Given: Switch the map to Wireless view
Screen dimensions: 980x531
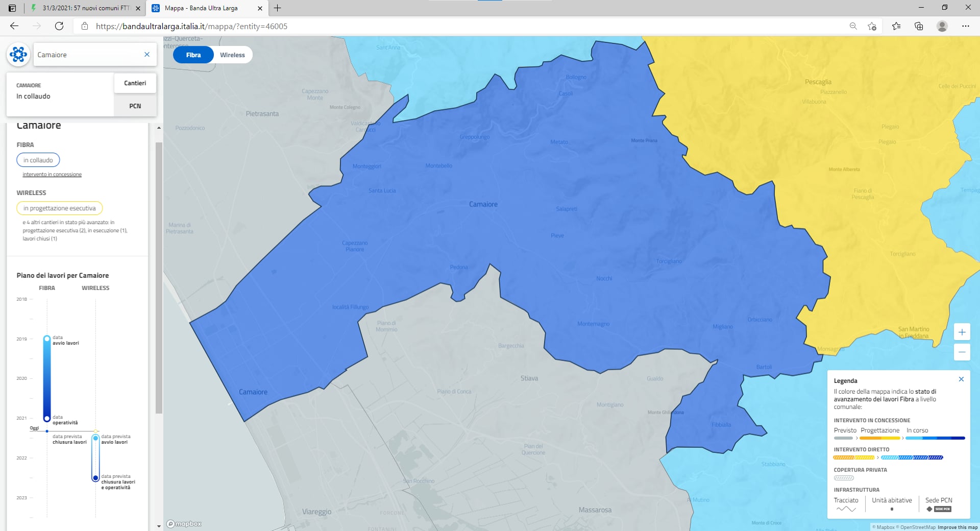Looking at the screenshot, I should tap(232, 55).
